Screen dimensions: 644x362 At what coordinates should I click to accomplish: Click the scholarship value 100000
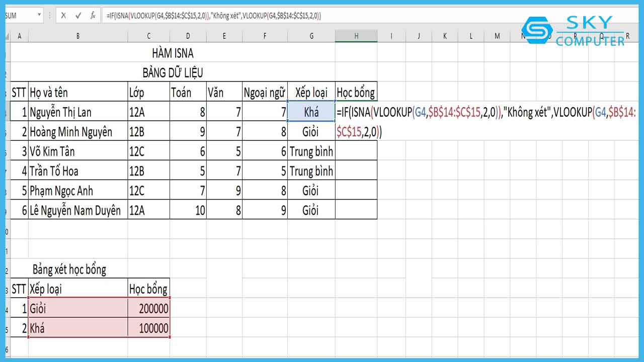click(x=148, y=328)
